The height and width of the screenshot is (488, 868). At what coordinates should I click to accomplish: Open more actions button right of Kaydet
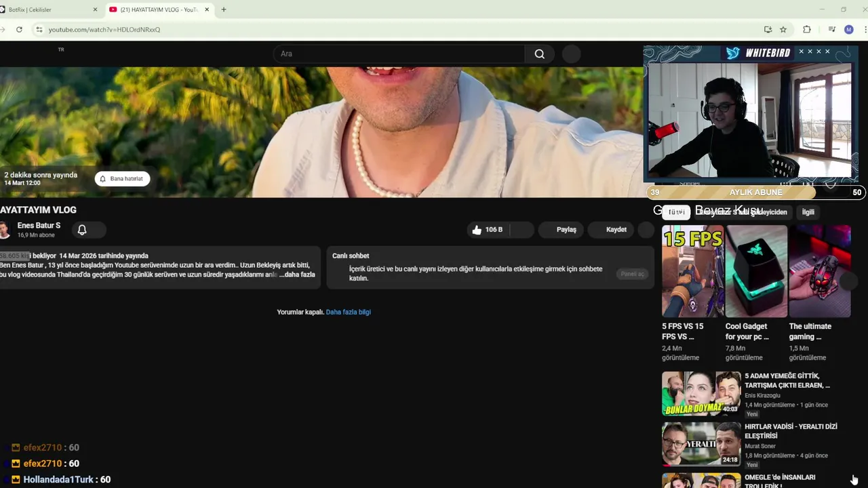[646, 230]
